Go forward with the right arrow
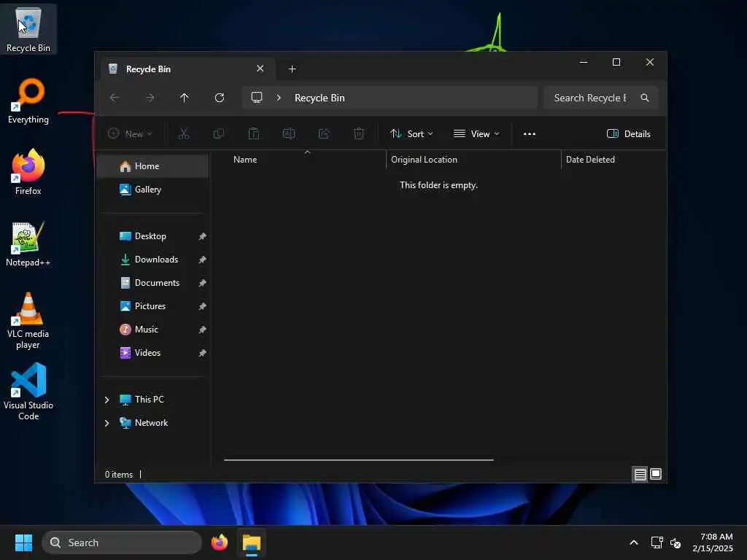The height and width of the screenshot is (560, 747). click(150, 98)
